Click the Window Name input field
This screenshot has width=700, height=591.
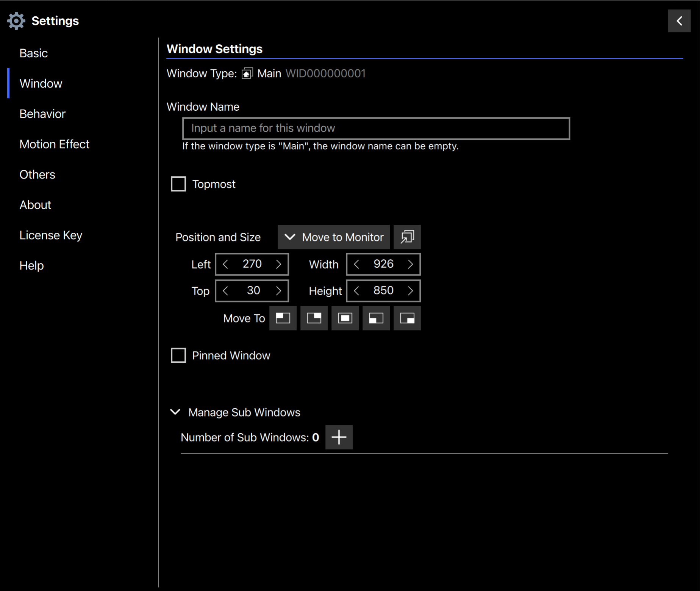(x=376, y=129)
